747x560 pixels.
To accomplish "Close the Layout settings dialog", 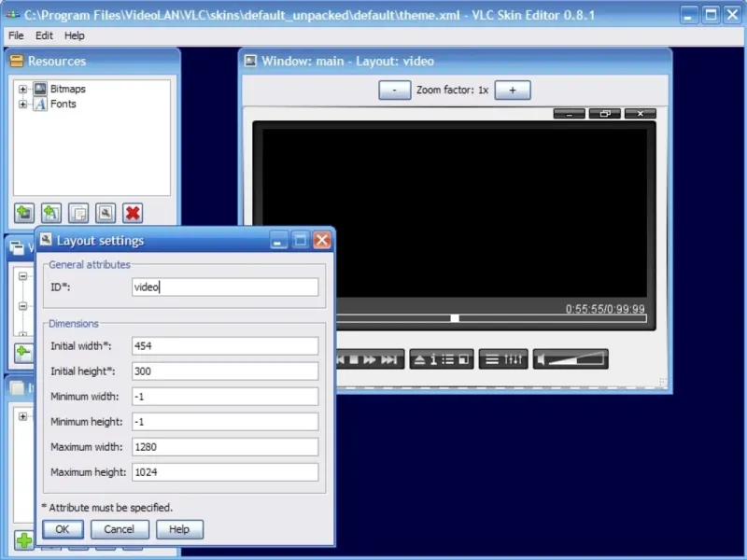I will (322, 240).
